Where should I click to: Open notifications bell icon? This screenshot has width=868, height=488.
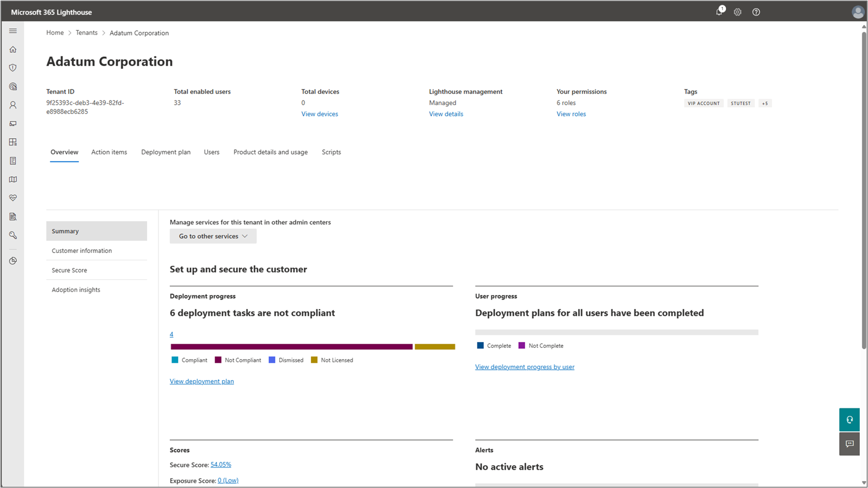719,12
